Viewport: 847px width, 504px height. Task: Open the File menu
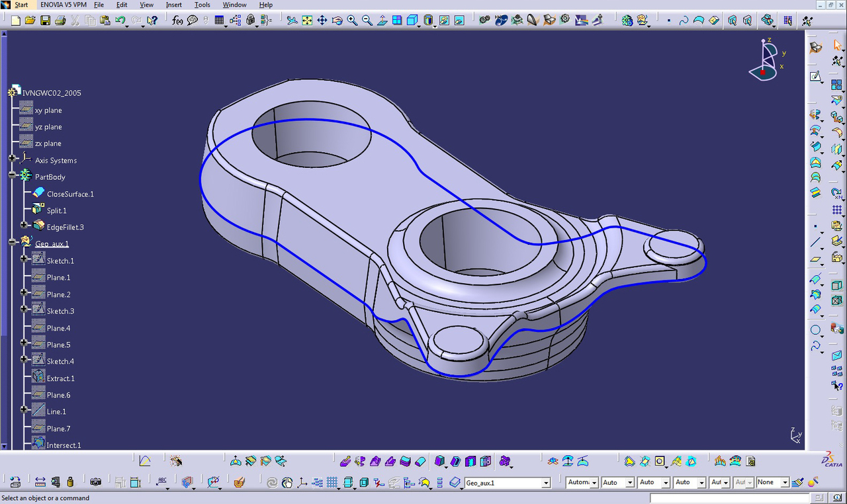click(99, 5)
